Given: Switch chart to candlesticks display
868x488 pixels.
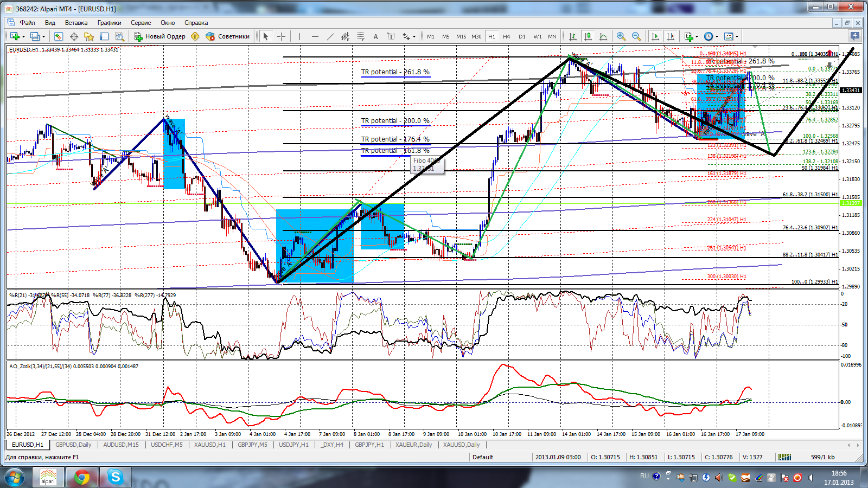Looking at the screenshot, I should 588,36.
